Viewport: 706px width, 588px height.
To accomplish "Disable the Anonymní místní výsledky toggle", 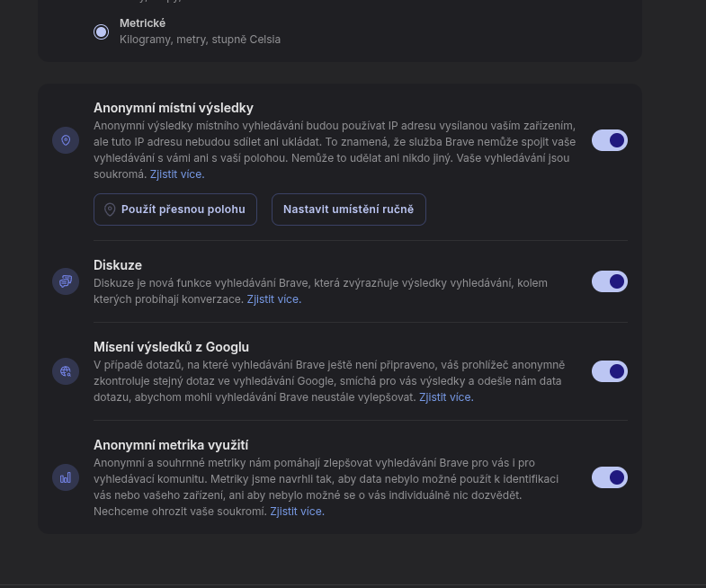I will [609, 140].
